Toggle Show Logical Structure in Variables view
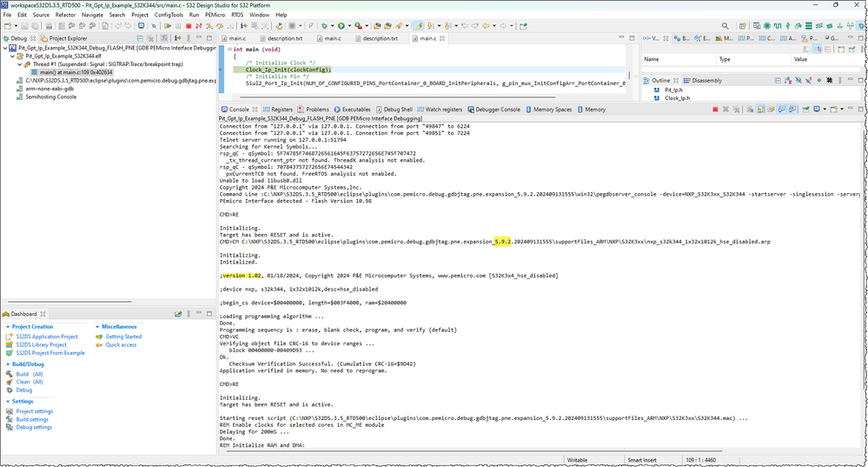This screenshot has width=868, height=467. 817,49
